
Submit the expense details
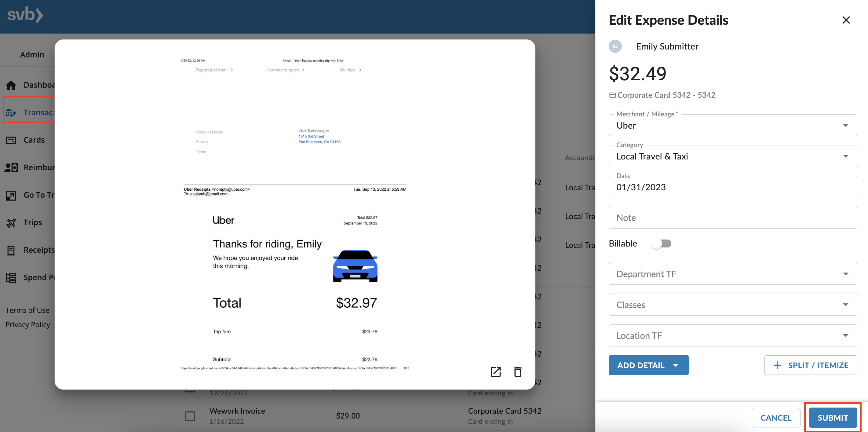833,418
